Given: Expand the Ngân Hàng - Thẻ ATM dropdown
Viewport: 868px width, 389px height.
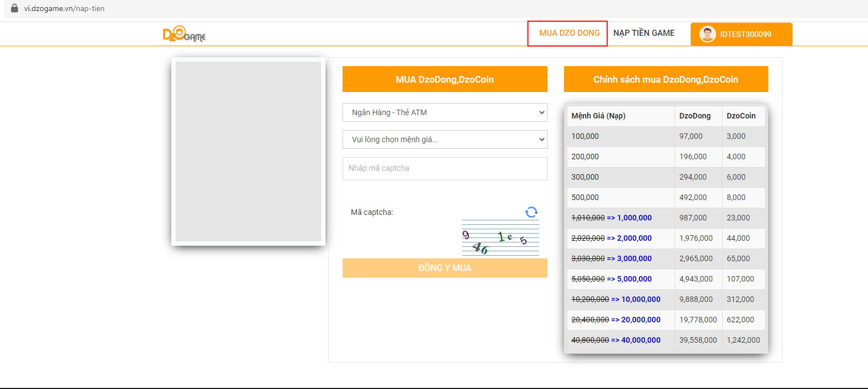Looking at the screenshot, I should click(x=444, y=112).
